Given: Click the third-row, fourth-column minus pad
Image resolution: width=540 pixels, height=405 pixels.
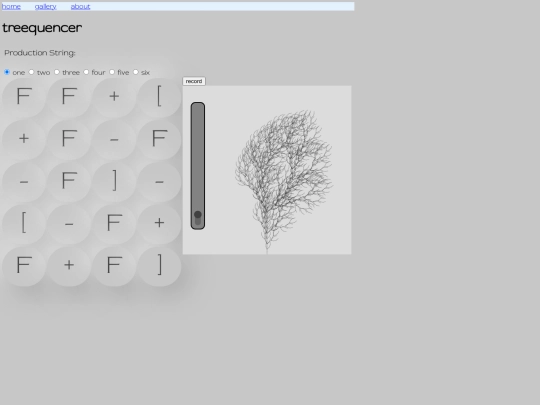Looking at the screenshot, I should tap(159, 181).
